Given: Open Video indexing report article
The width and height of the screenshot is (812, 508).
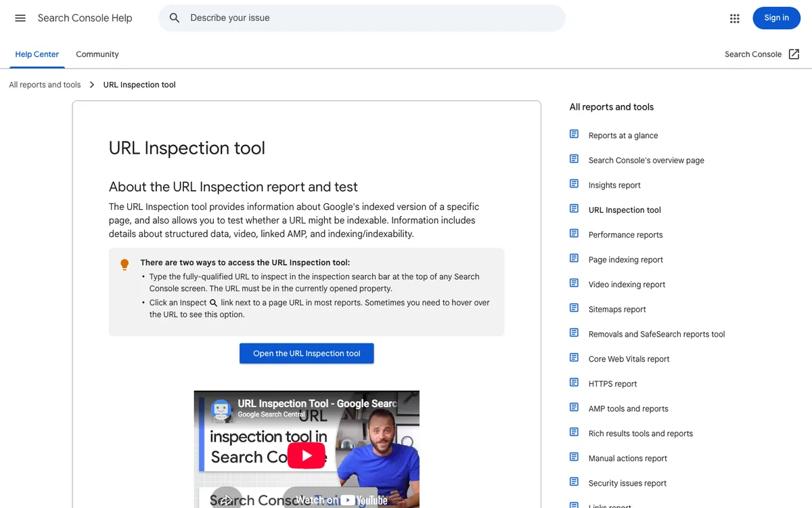Looking at the screenshot, I should click(x=627, y=284).
